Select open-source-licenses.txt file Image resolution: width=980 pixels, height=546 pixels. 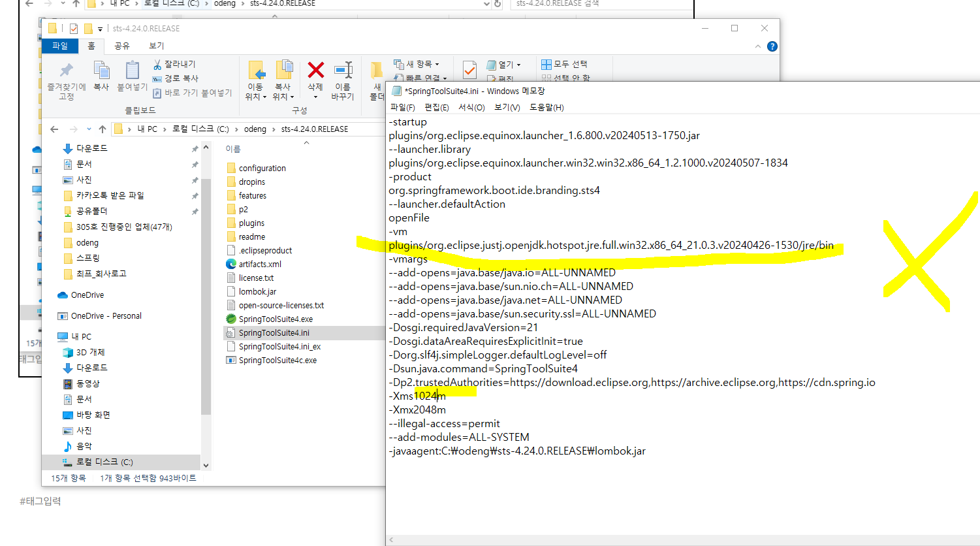(x=275, y=305)
